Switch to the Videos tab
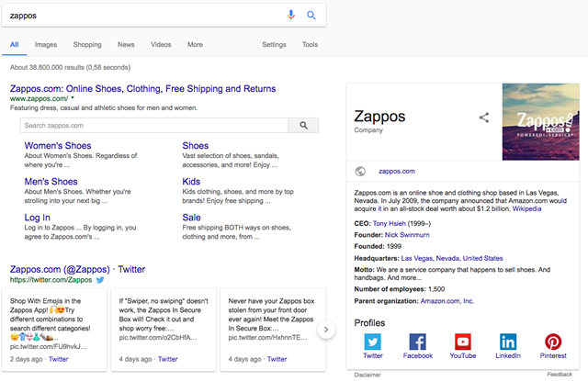The width and height of the screenshot is (588, 381). click(161, 45)
